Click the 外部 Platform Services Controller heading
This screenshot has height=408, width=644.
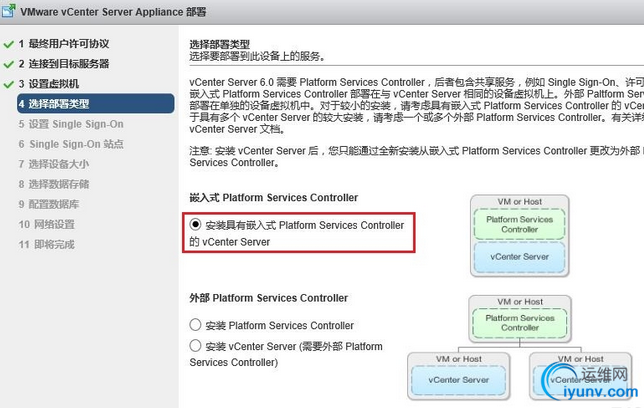coord(269,298)
